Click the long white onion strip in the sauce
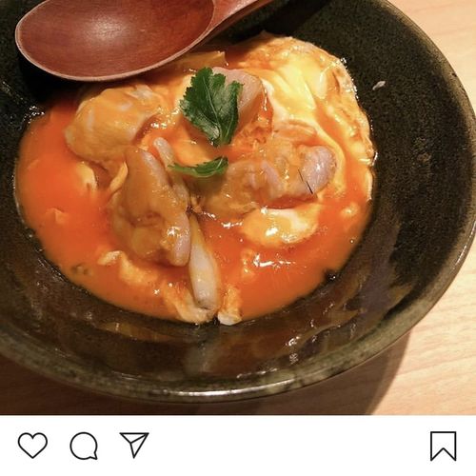Viewport: 476px width, 476px height. pyautogui.click(x=203, y=269)
